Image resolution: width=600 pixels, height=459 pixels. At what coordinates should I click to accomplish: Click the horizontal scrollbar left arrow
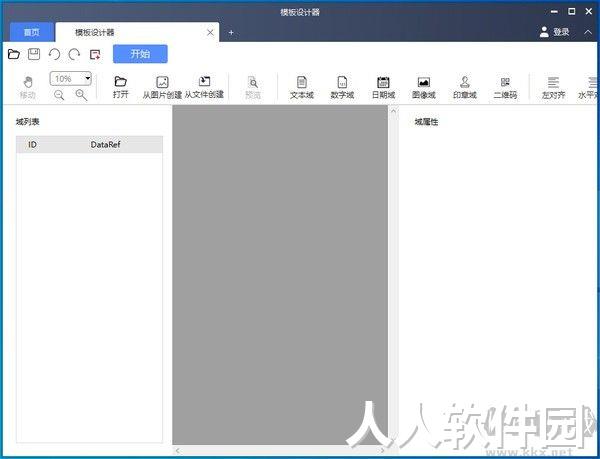[x=177, y=451]
